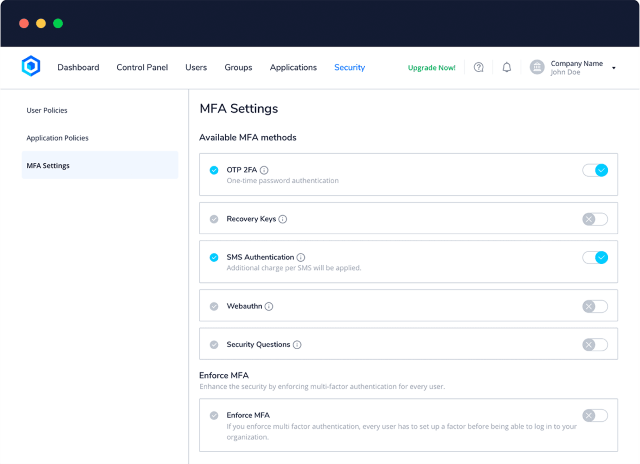Click Security Questions grey check status icon
This screenshot has height=464, width=640.
click(x=214, y=345)
